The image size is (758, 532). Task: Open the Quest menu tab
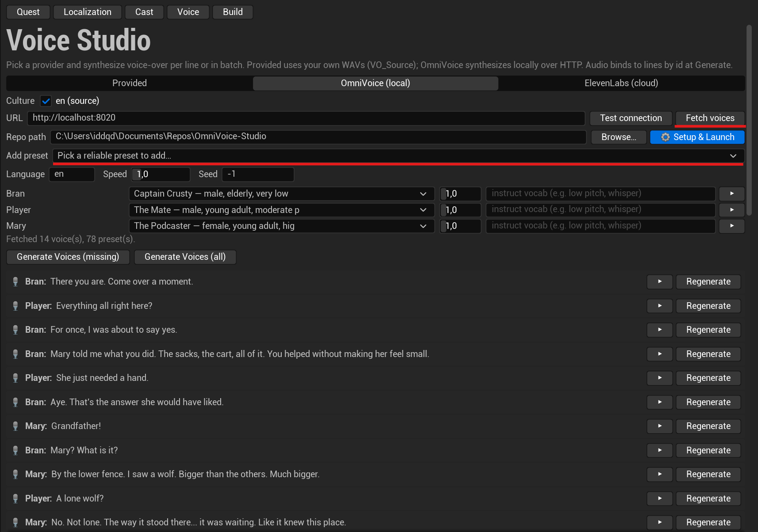click(x=28, y=12)
